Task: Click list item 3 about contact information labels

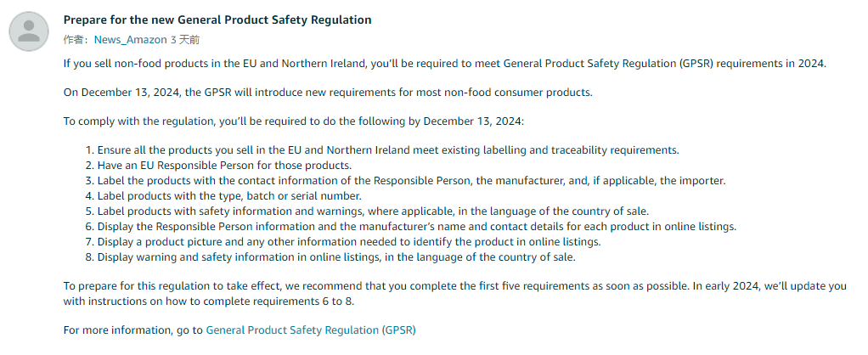Action: (411, 181)
